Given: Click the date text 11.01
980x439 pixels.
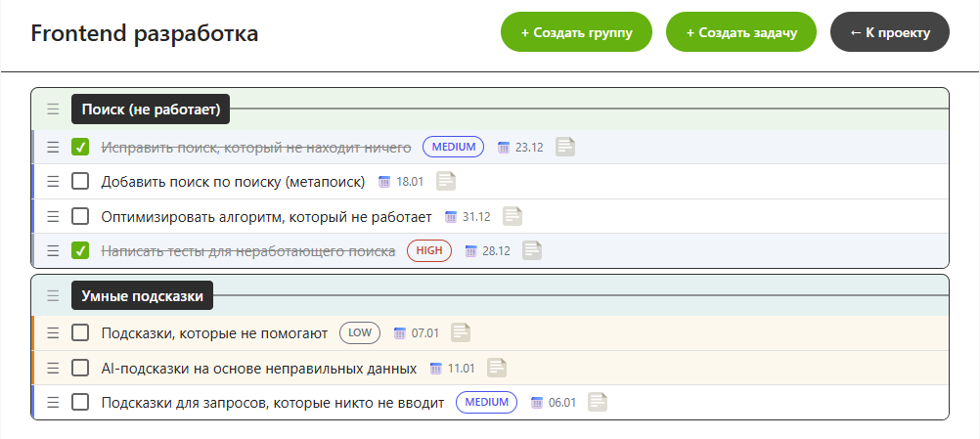Looking at the screenshot, I should tap(462, 369).
